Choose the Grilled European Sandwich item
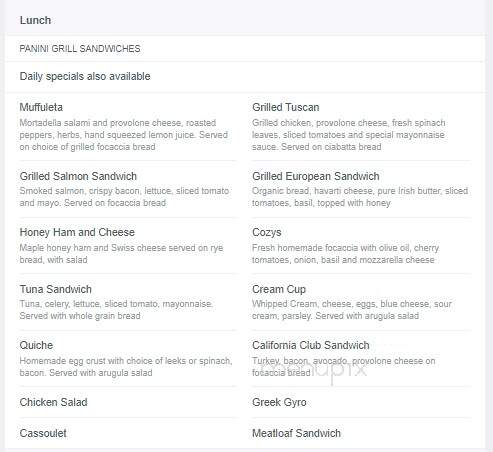The width and height of the screenshot is (493, 452). (316, 176)
